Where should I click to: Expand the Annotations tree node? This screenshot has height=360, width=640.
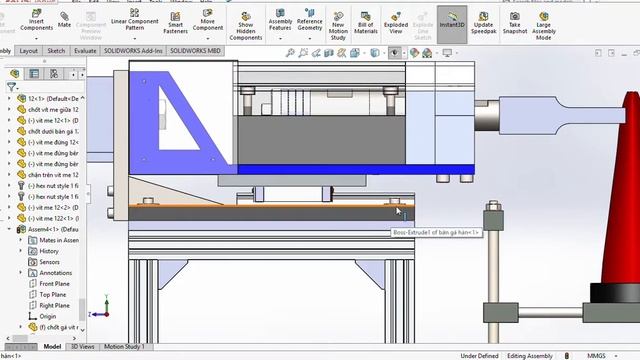[x=20, y=273]
